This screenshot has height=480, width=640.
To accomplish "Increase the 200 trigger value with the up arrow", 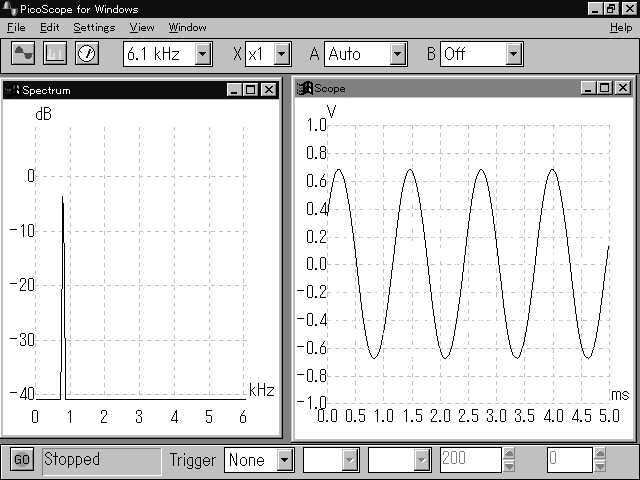I will click(x=509, y=453).
